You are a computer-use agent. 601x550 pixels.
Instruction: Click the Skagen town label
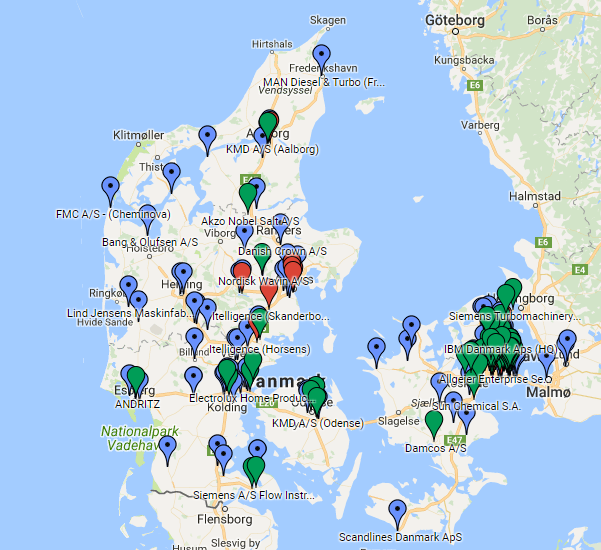coord(328,20)
